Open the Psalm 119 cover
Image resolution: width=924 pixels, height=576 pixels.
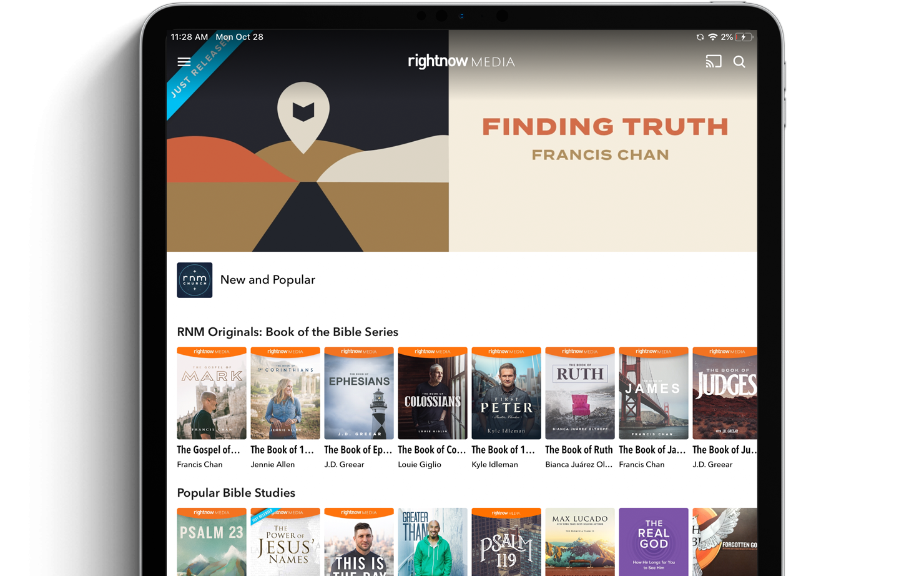tap(506, 542)
